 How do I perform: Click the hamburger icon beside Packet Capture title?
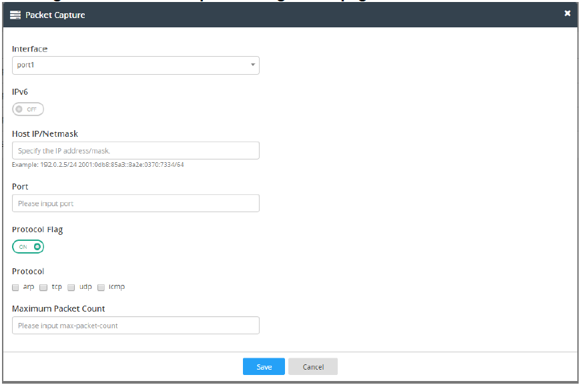tap(15, 15)
